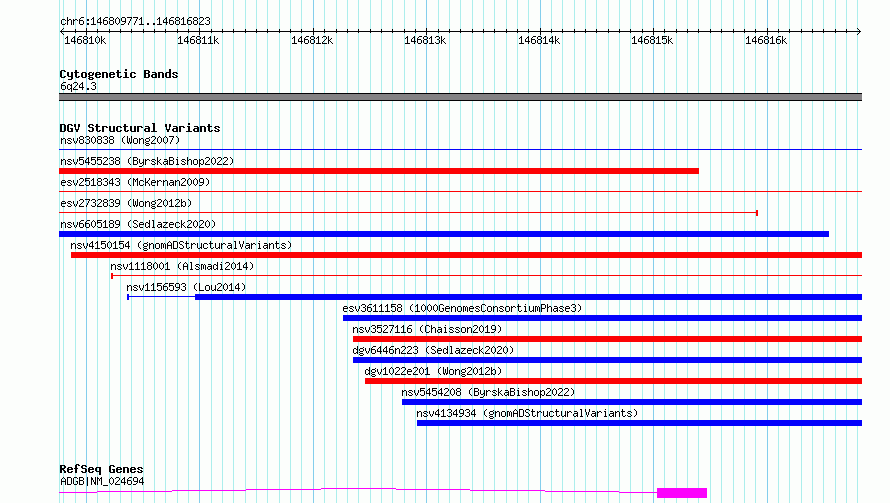Image resolution: width=890 pixels, height=503 pixels.
Task: Select the 6q24.3 cytogenetic band bar
Action: click(x=460, y=97)
